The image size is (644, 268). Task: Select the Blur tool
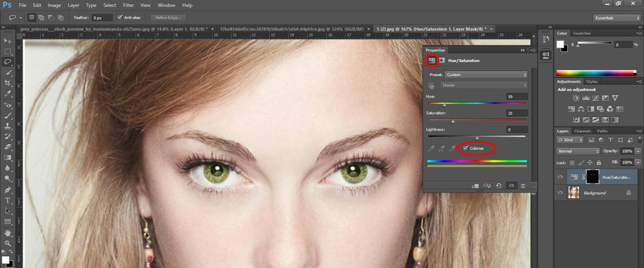coord(8,168)
